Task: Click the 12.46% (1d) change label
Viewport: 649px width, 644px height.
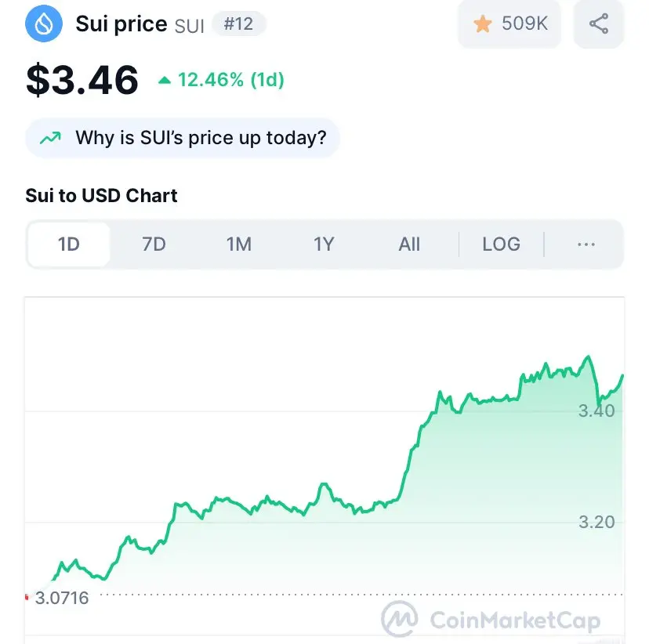Action: coord(231,80)
